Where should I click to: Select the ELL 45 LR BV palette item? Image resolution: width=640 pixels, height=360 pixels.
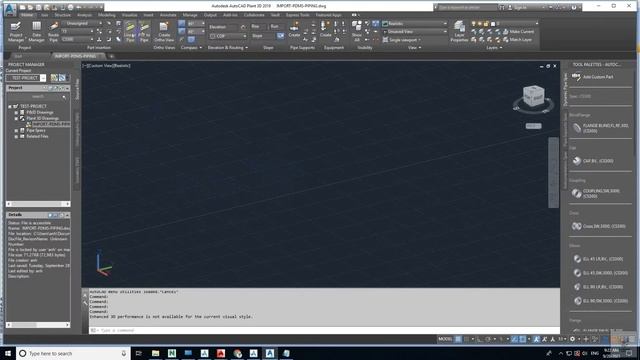(598, 259)
